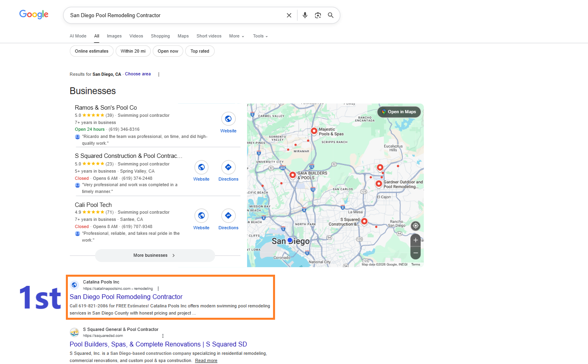Open in Maps button on map
This screenshot has height=364, width=588.
(x=399, y=112)
